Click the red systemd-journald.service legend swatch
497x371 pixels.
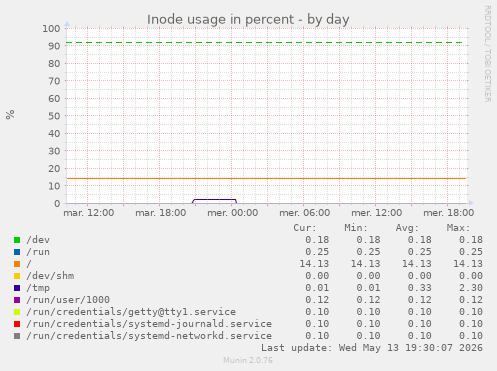click(x=17, y=324)
